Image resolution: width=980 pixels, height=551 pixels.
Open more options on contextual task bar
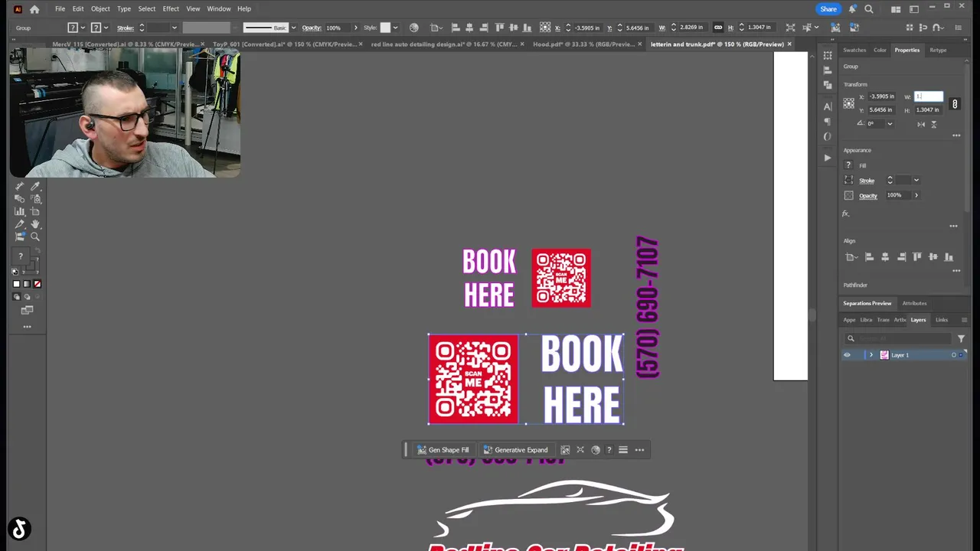point(639,450)
